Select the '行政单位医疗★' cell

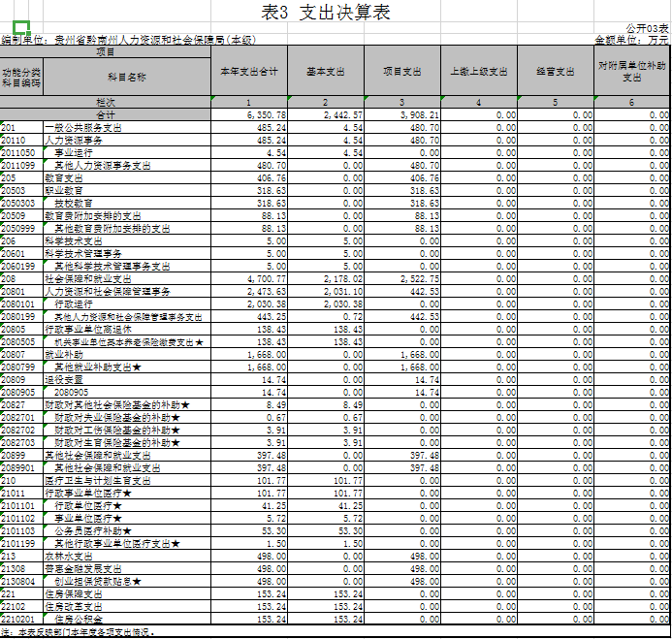(x=127, y=506)
